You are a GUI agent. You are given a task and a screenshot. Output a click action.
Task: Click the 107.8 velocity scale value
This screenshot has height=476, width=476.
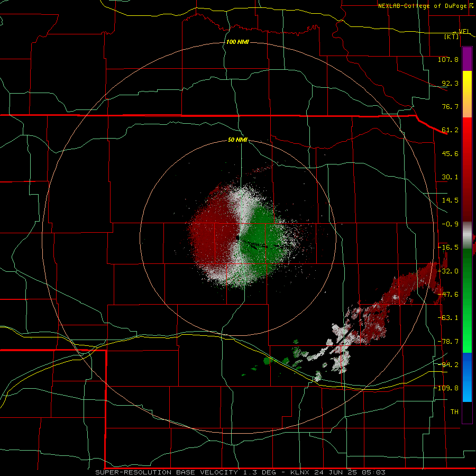pyautogui.click(x=448, y=59)
